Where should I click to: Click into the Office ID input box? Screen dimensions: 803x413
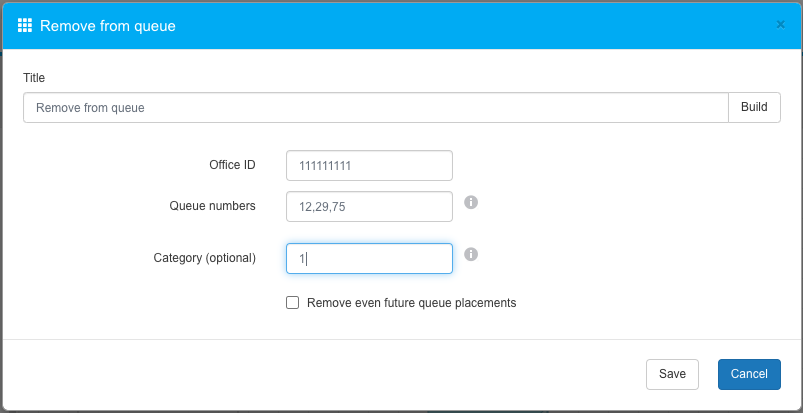point(369,165)
